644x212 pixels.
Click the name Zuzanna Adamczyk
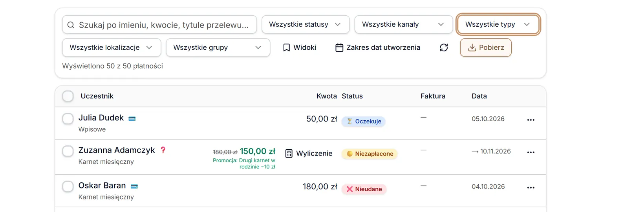click(117, 150)
